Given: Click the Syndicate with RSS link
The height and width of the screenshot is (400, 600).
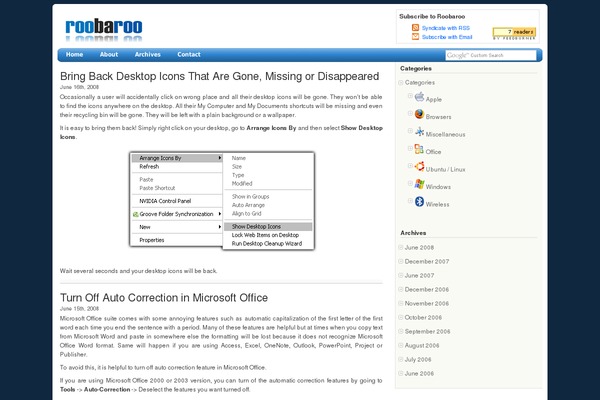Looking at the screenshot, I should coord(445,28).
